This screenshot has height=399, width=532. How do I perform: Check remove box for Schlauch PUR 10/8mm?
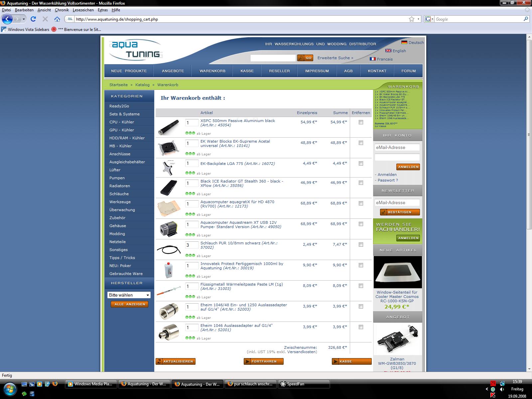(x=361, y=245)
